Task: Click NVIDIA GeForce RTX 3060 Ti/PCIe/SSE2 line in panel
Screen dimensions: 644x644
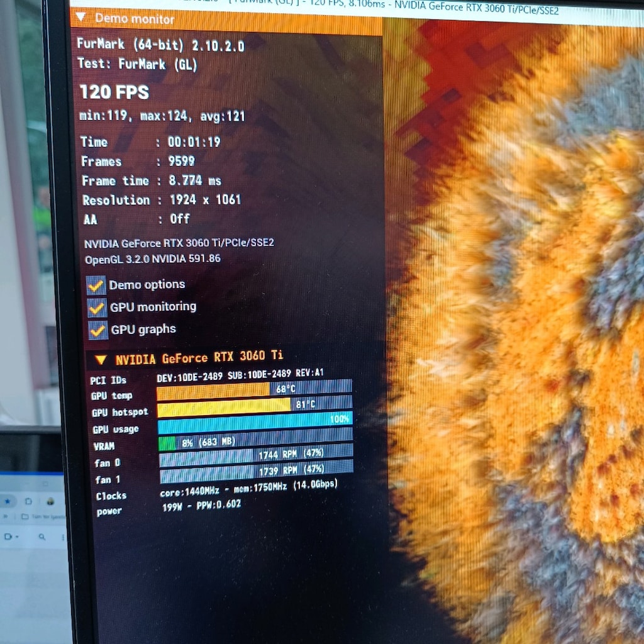Action: 179,243
